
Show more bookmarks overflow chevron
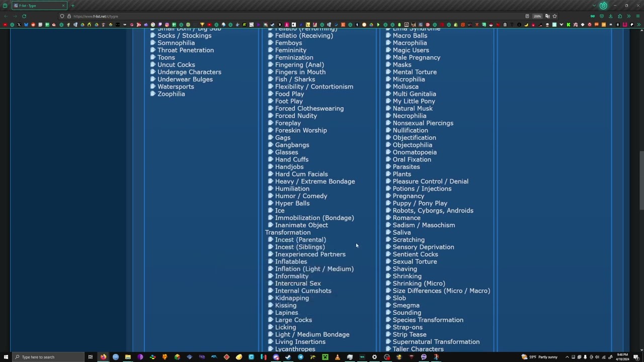point(639,25)
